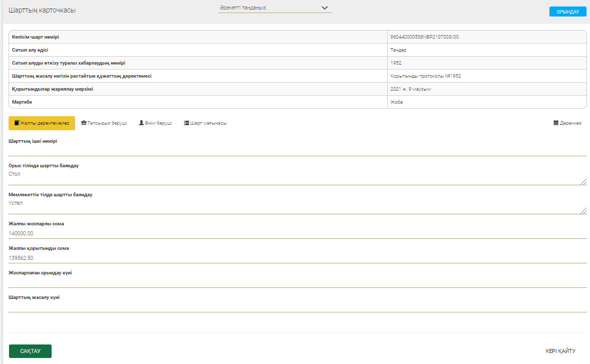Click into the Шарттың жасалу күні date field
This screenshot has height=364, width=590.
(298, 307)
